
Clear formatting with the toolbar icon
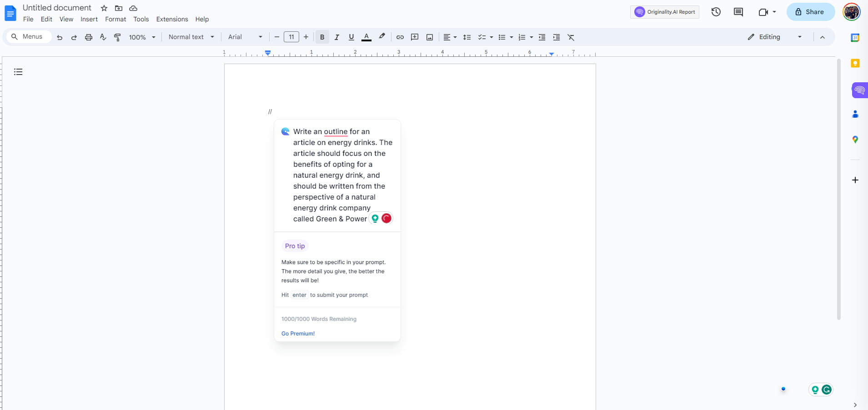pyautogui.click(x=571, y=37)
